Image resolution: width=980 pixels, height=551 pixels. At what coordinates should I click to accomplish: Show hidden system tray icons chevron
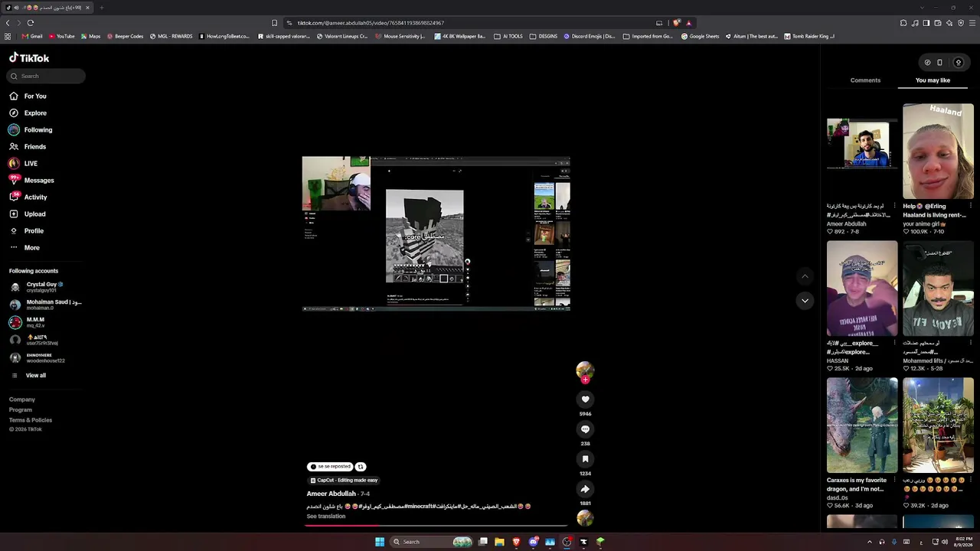click(x=869, y=542)
